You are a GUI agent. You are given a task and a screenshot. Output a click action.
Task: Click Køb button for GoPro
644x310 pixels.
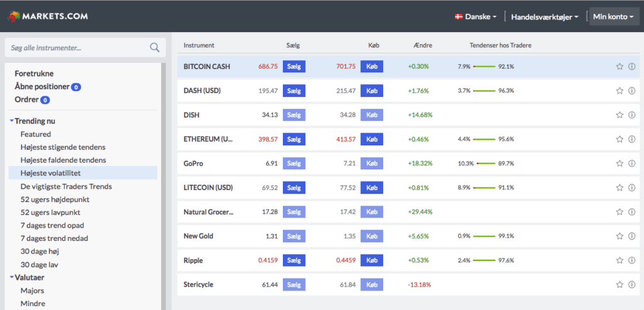pyautogui.click(x=372, y=163)
